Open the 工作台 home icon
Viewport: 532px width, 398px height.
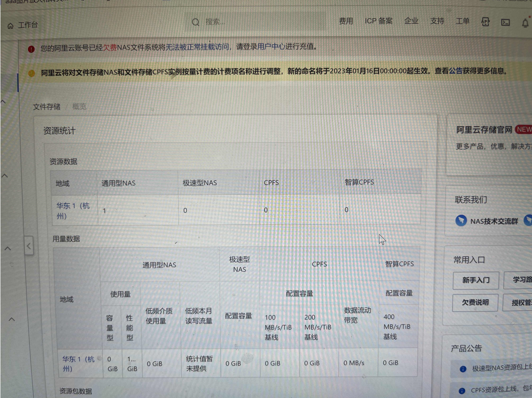click(x=11, y=26)
